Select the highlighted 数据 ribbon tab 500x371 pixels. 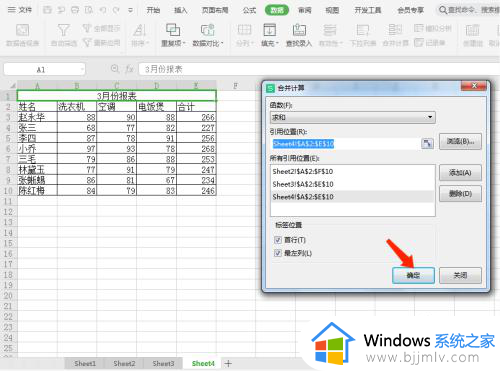coord(277,10)
